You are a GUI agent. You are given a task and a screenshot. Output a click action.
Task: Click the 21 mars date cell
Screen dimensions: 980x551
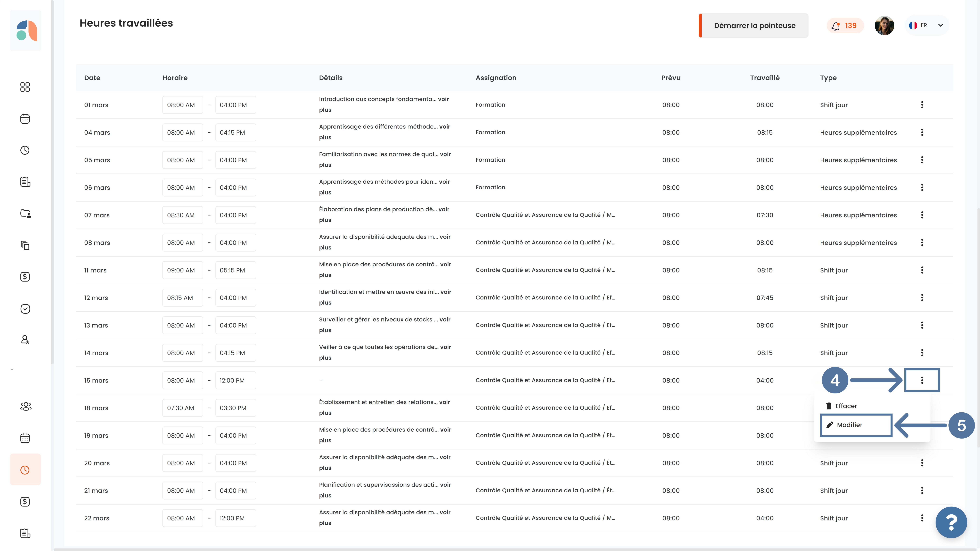pyautogui.click(x=96, y=491)
